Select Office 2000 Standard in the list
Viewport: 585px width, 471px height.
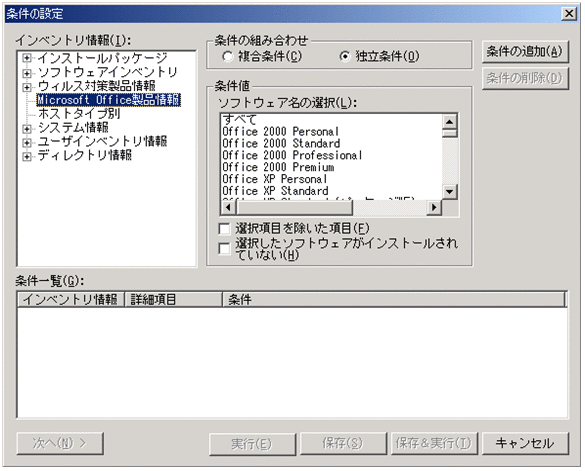tap(331, 144)
